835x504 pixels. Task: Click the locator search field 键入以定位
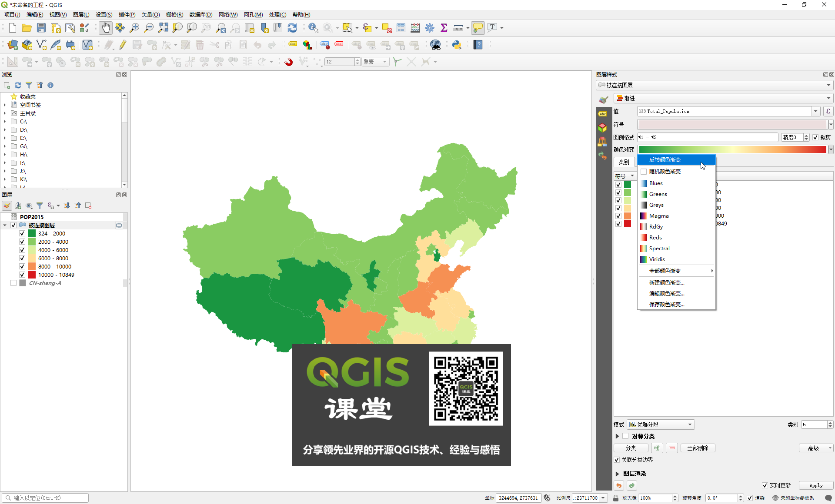[45, 498]
